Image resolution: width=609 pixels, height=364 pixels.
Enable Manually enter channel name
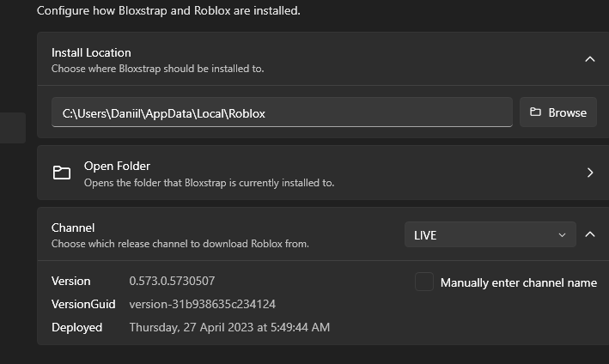(424, 282)
